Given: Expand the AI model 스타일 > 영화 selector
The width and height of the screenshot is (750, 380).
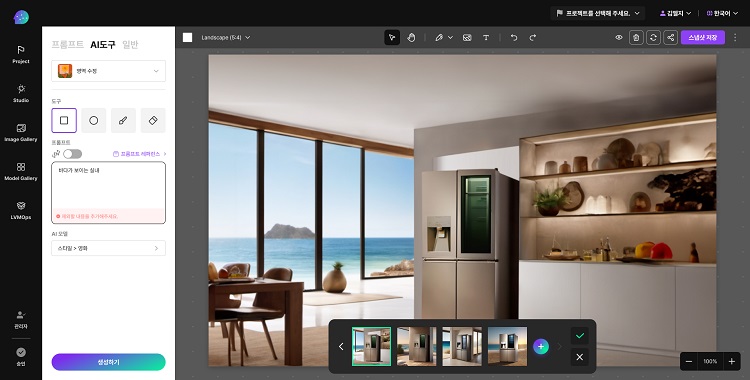Looking at the screenshot, I should pos(109,248).
